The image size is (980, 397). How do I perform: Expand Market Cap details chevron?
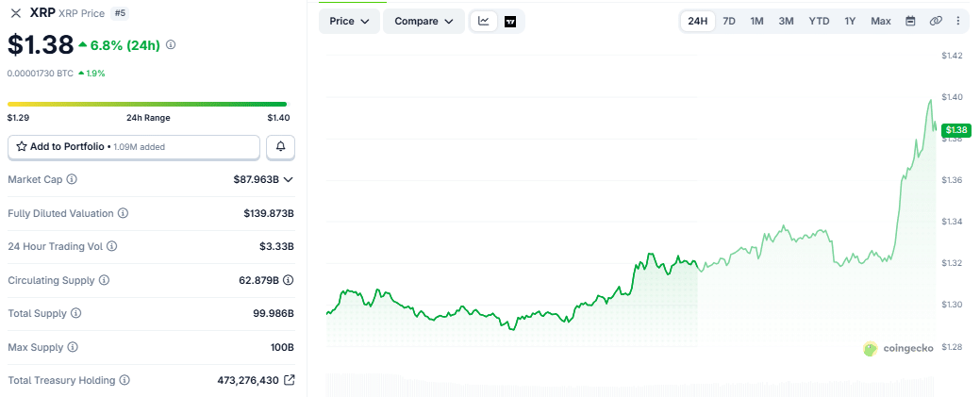point(288,179)
